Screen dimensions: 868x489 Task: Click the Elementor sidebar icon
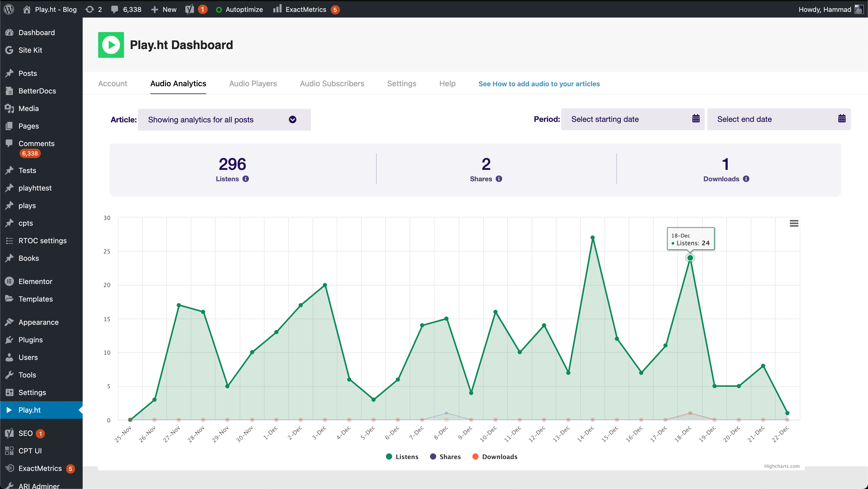pos(10,281)
